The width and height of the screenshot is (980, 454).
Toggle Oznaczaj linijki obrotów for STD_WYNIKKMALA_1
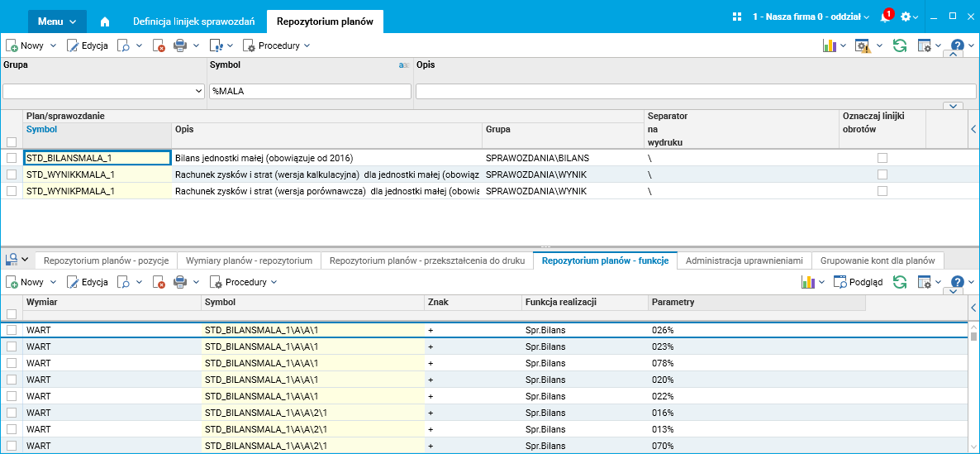point(882,174)
